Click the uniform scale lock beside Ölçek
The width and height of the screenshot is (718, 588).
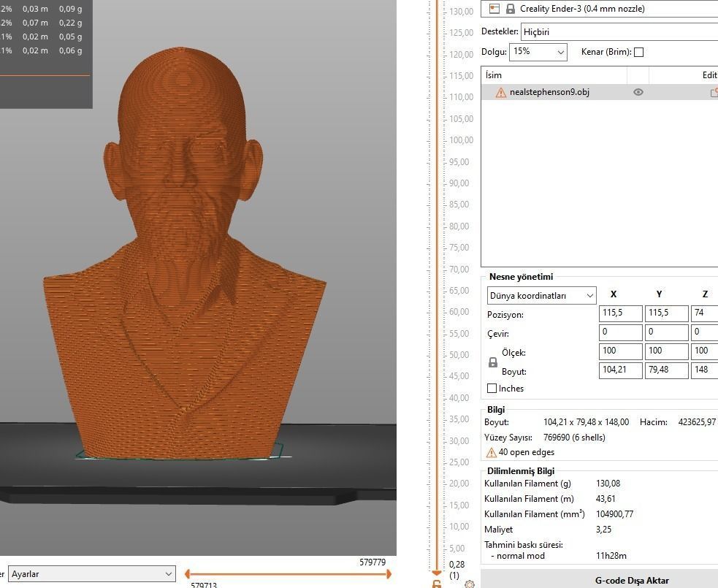[x=492, y=361]
